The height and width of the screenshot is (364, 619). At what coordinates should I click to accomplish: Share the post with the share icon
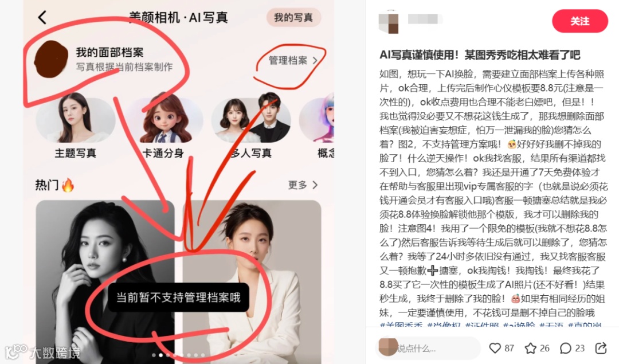(x=601, y=348)
